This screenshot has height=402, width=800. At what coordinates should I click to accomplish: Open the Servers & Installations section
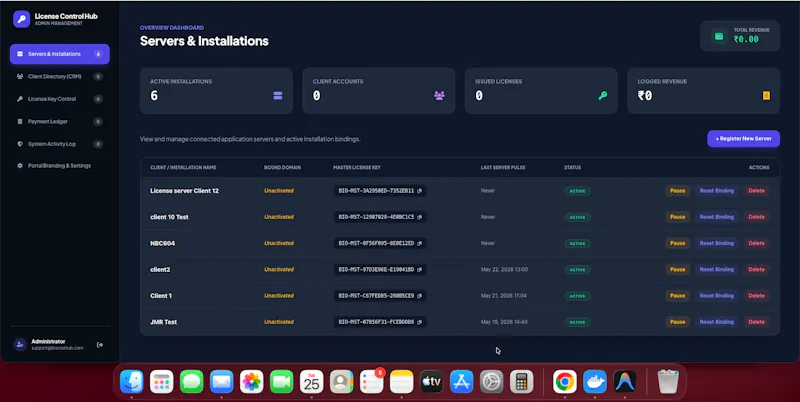coord(60,54)
